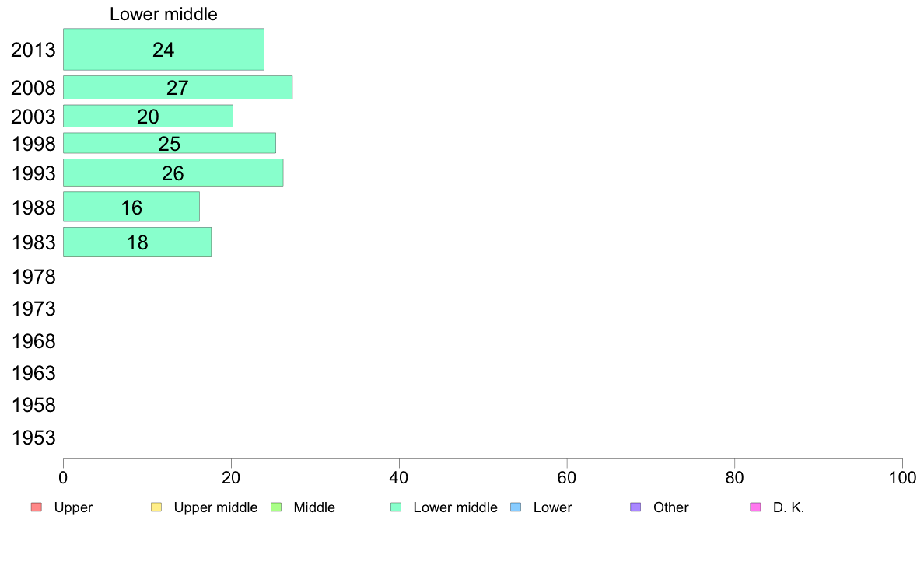Click the Upper middle legend text

(x=215, y=507)
